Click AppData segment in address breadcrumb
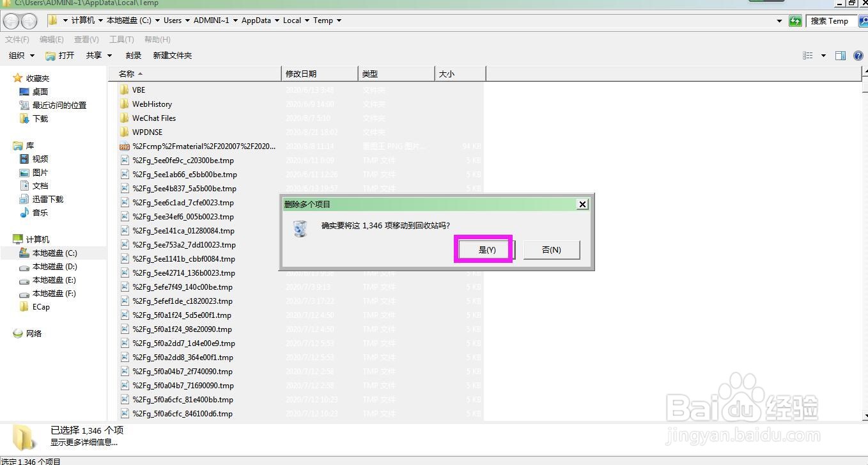The image size is (868, 465). click(x=256, y=20)
